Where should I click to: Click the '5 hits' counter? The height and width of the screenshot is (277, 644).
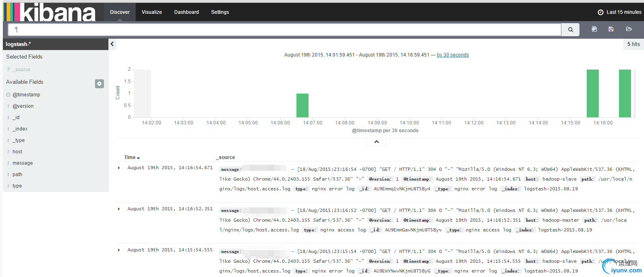pyautogui.click(x=633, y=44)
